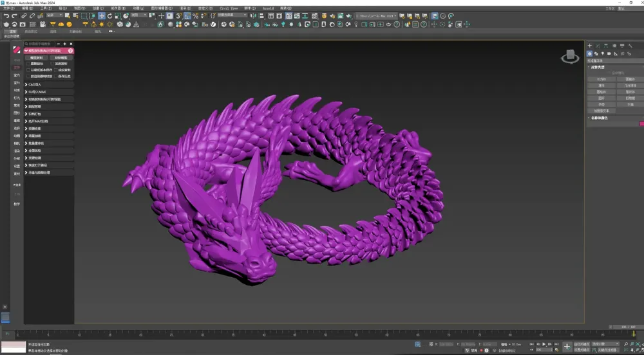This screenshot has height=355, width=644.
Task: Click the Play Animation button
Action: [x=544, y=344]
